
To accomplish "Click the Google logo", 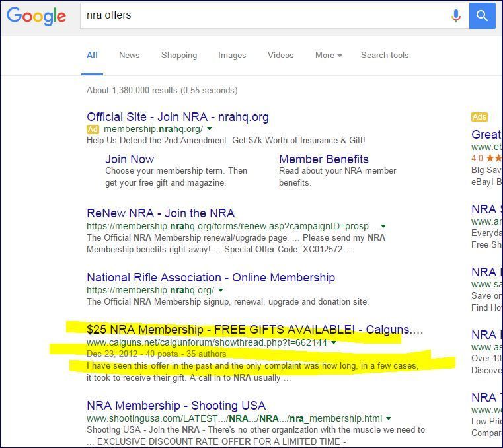I will click(x=36, y=16).
